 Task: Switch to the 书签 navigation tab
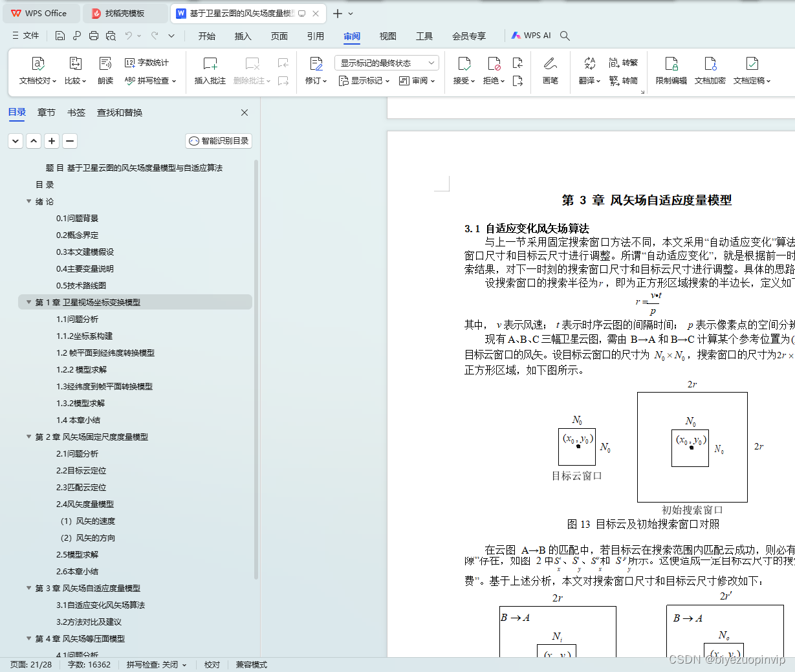[x=76, y=113]
